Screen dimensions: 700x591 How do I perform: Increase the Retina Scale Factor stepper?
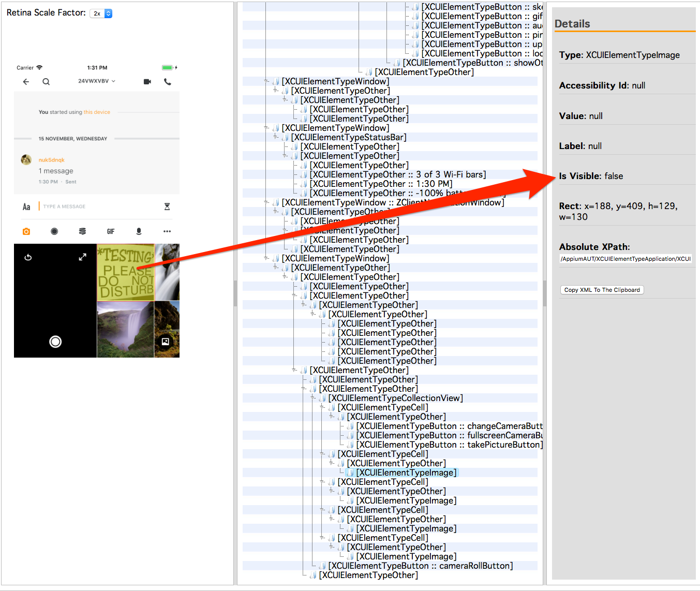pyautogui.click(x=107, y=11)
